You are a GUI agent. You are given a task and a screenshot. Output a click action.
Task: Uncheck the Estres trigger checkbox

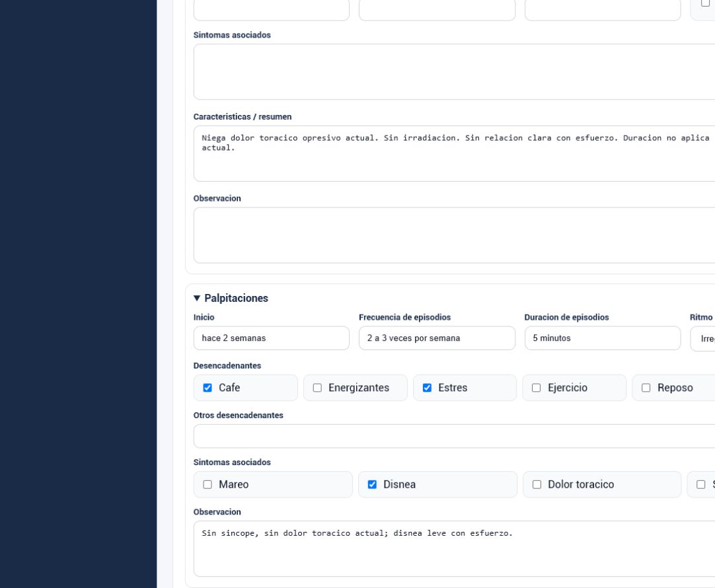[427, 388]
